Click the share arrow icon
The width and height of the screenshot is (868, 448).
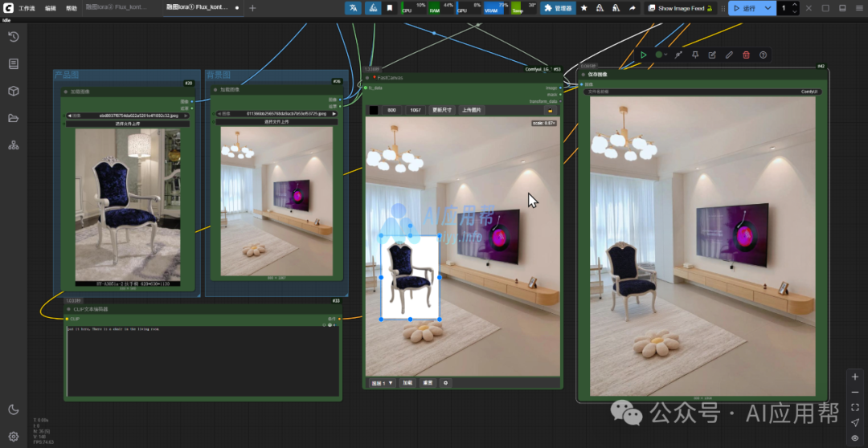(633, 8)
